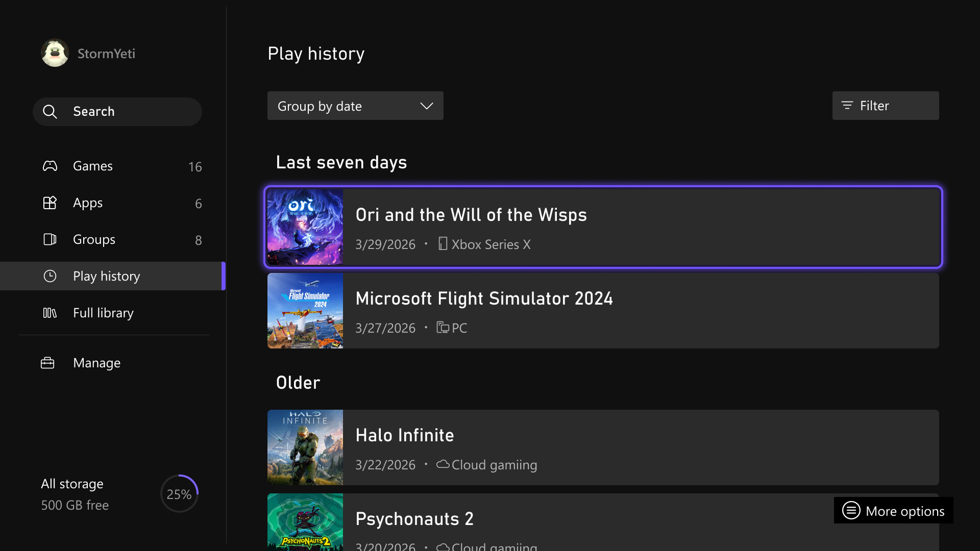Viewport: 980px width, 551px height.
Task: Click the Games controller icon in sidebar
Action: pyautogui.click(x=50, y=166)
